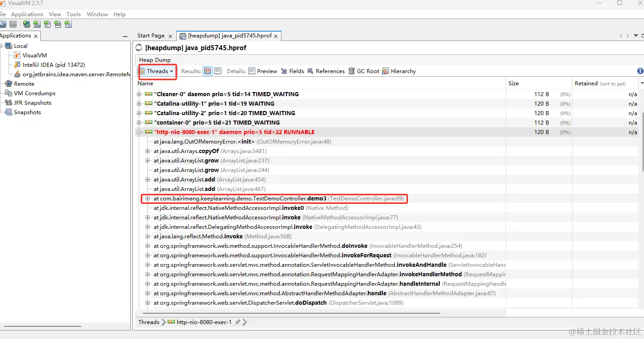
Task: Click the thread icon of http-nio-8080-exec-1 row
Action: pyautogui.click(x=148, y=132)
